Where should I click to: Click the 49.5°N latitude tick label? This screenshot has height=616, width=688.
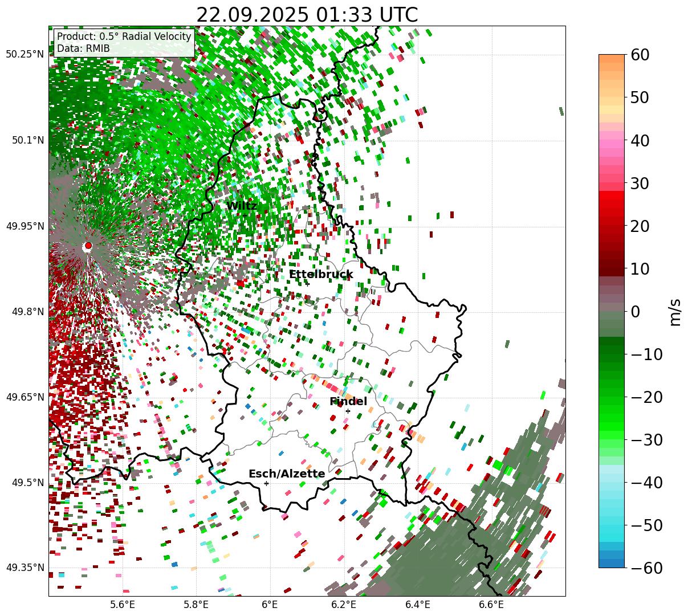point(27,483)
